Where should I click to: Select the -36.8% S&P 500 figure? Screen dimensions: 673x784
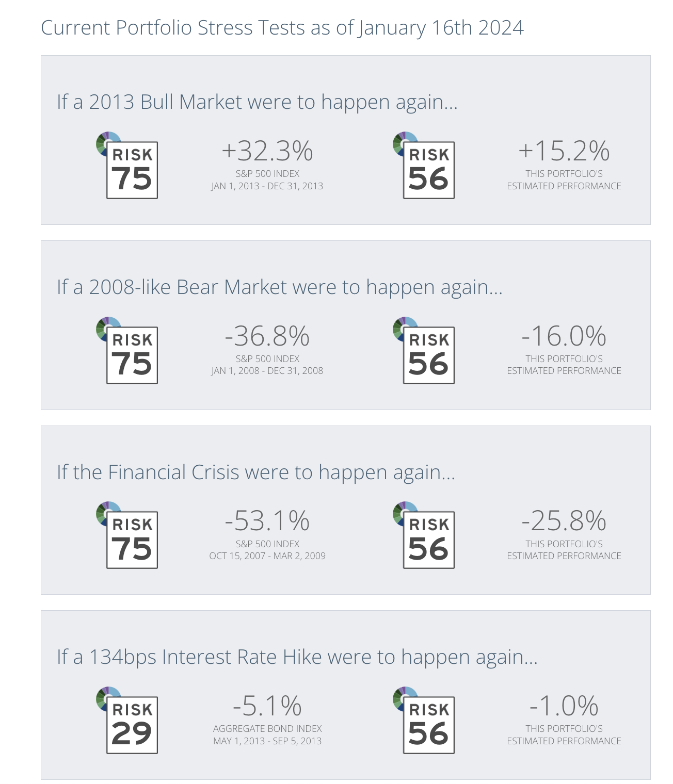click(x=267, y=336)
